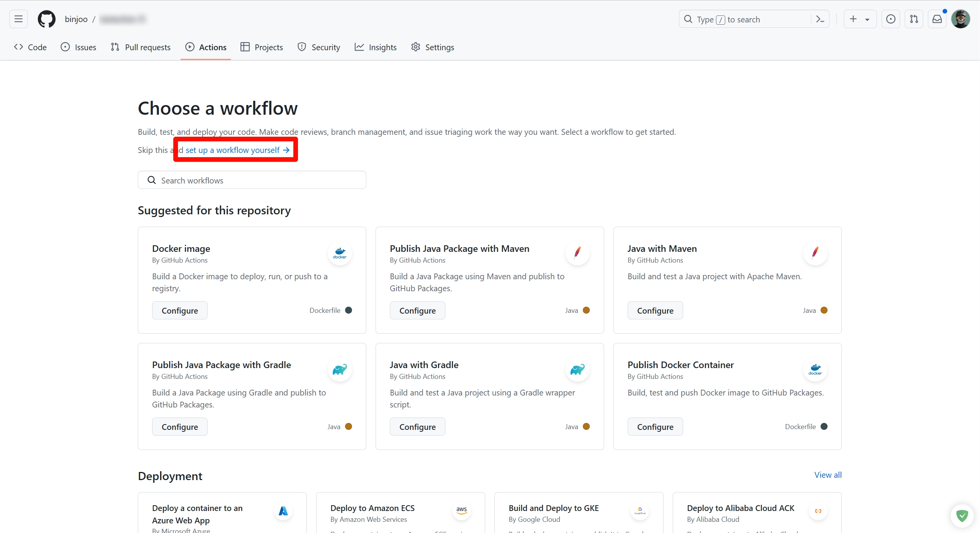Open the user avatar menu
Image resolution: width=980 pixels, height=533 pixels.
[x=961, y=19]
